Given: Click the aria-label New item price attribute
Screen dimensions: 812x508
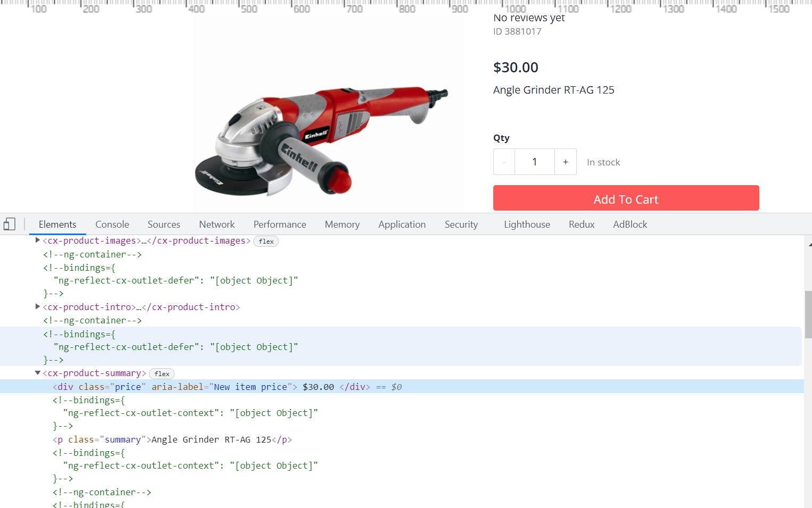Looking at the screenshot, I should pyautogui.click(x=222, y=387).
